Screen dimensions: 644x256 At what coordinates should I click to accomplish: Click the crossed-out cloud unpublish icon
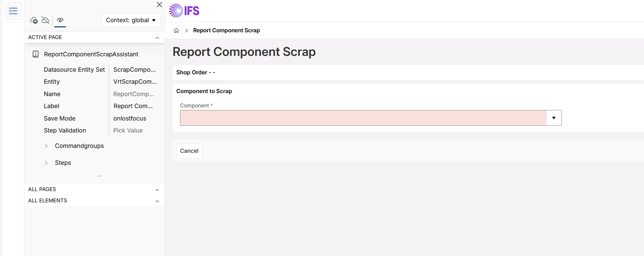click(45, 20)
